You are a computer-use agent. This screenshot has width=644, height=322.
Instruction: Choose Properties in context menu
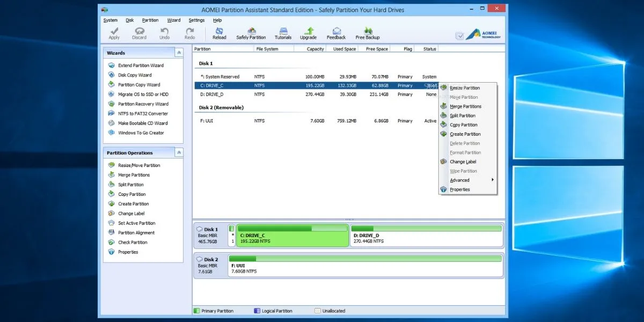[468, 189]
